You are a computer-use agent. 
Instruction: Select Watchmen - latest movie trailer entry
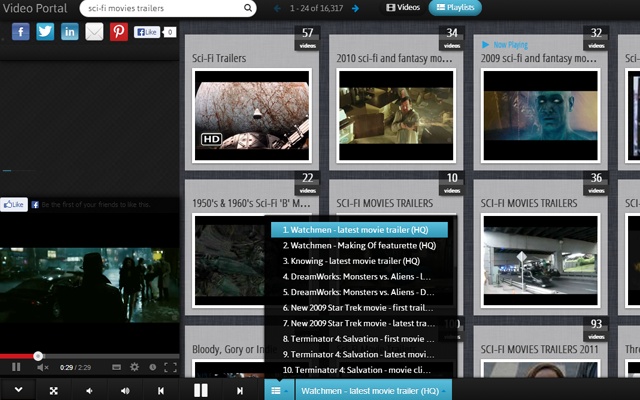[359, 230]
